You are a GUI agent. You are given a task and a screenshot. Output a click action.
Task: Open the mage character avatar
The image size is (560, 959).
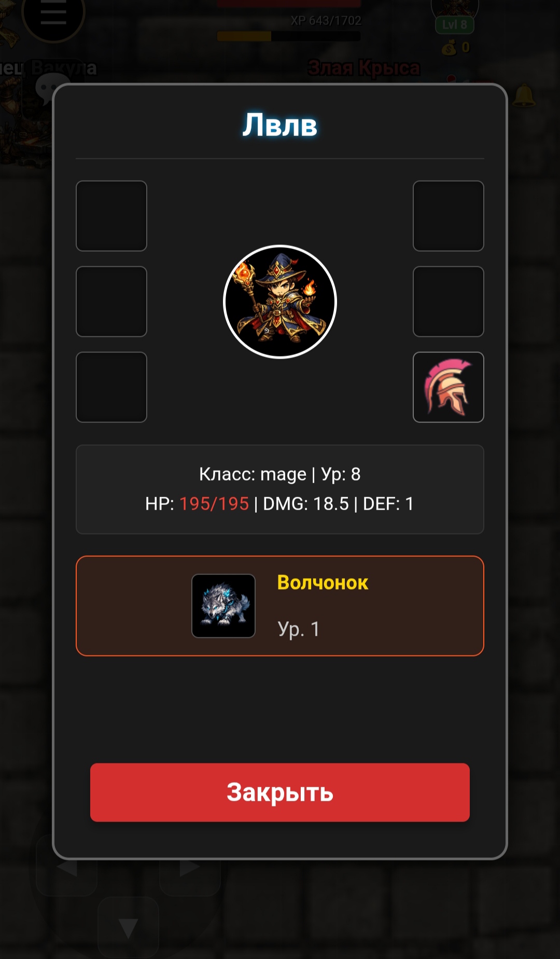click(x=280, y=302)
